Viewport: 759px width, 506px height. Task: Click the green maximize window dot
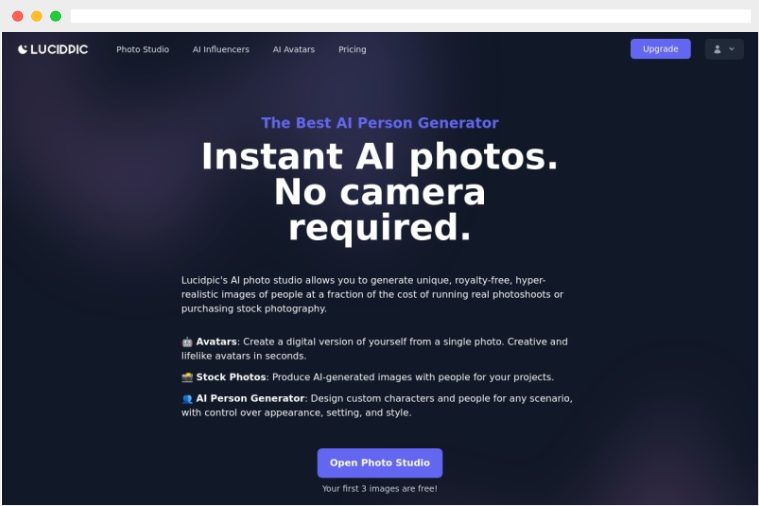pyautogui.click(x=56, y=16)
